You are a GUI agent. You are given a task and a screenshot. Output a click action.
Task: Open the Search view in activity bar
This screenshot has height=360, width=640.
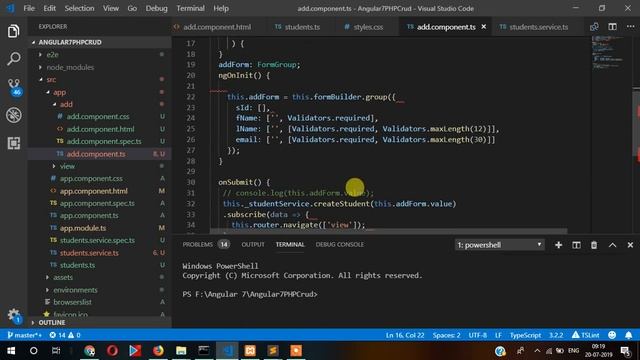click(13, 59)
